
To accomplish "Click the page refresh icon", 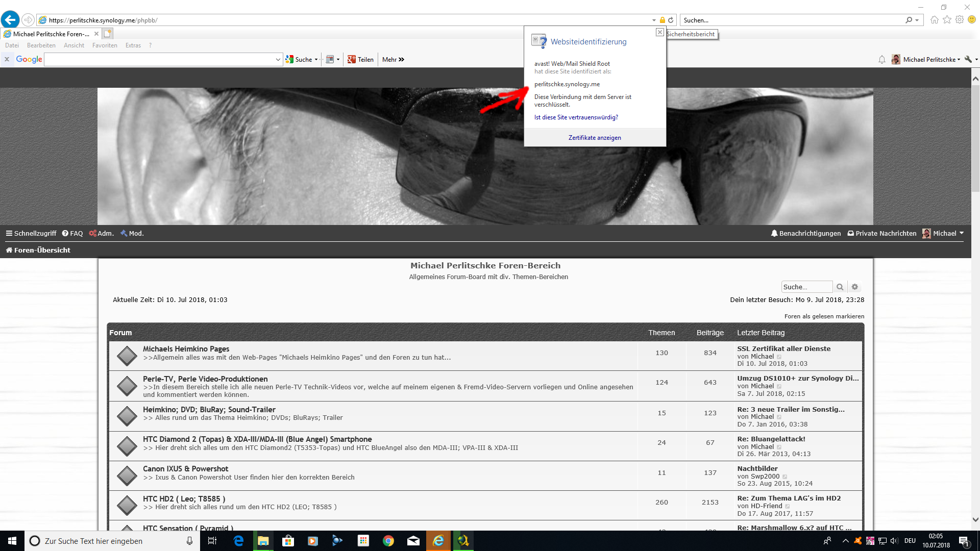I will coord(671,20).
